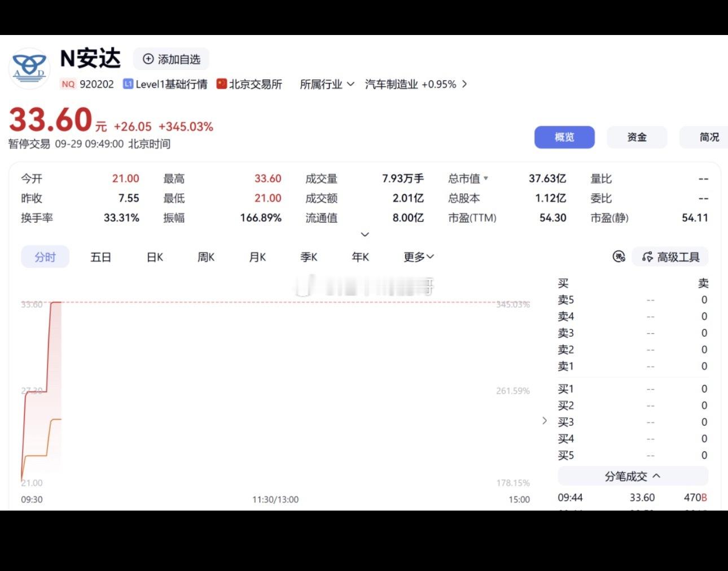The height and width of the screenshot is (571, 728).
Task: Switch to the 概览 tab
Action: click(564, 137)
